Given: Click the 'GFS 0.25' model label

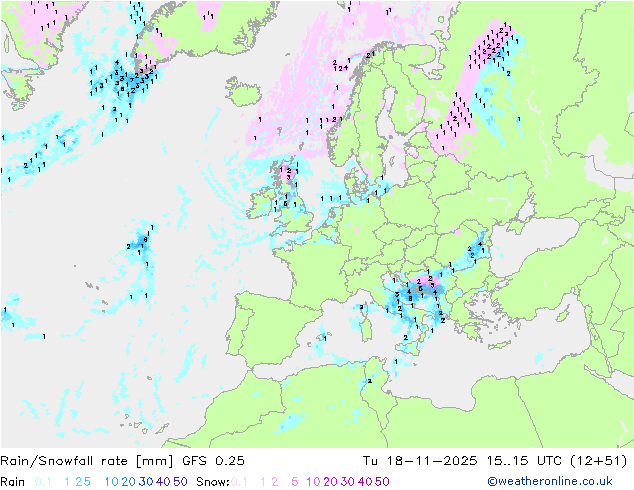Looking at the screenshot, I should (213, 461).
